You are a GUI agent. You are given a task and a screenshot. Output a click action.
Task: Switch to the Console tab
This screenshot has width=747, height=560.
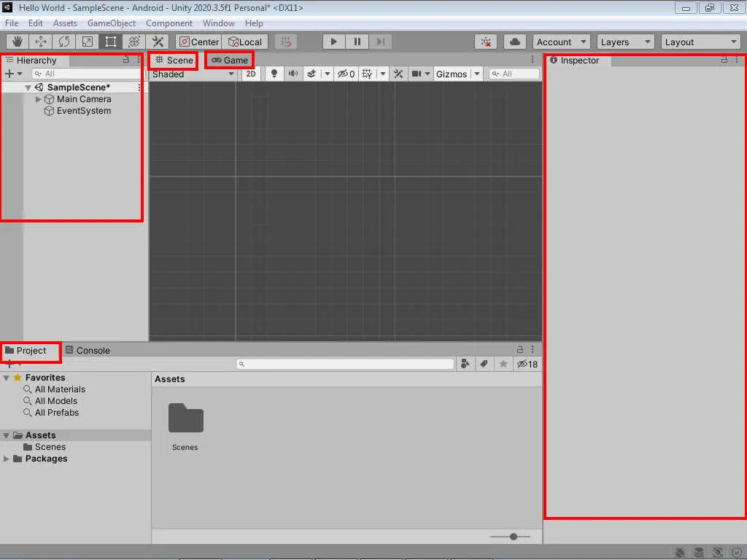point(88,351)
